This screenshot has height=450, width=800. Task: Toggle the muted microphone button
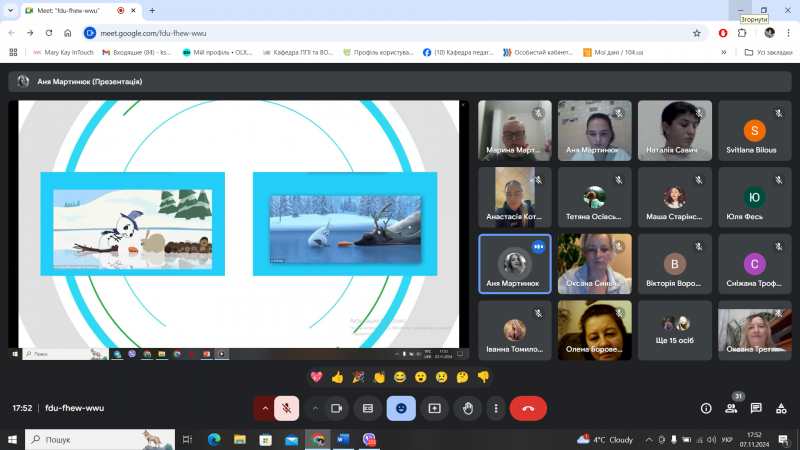point(286,408)
